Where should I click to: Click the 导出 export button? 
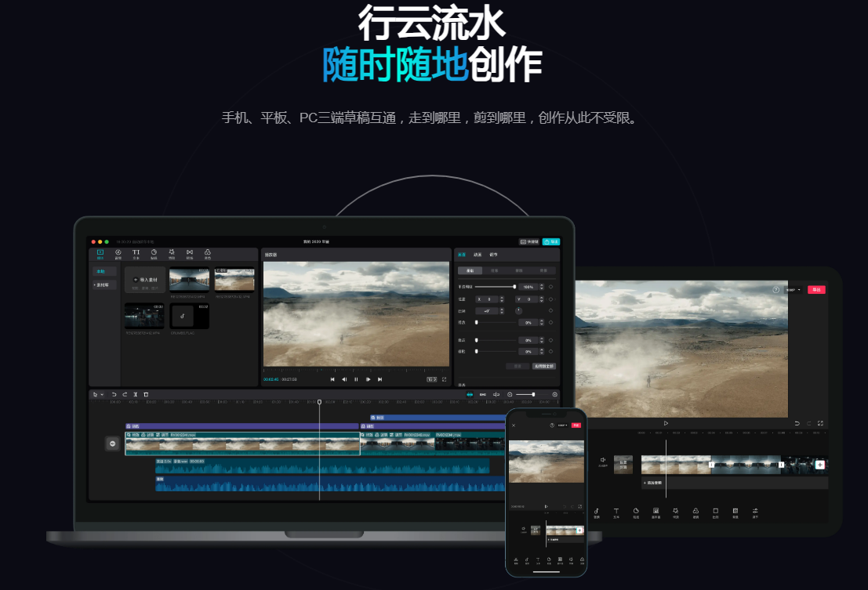coord(551,241)
